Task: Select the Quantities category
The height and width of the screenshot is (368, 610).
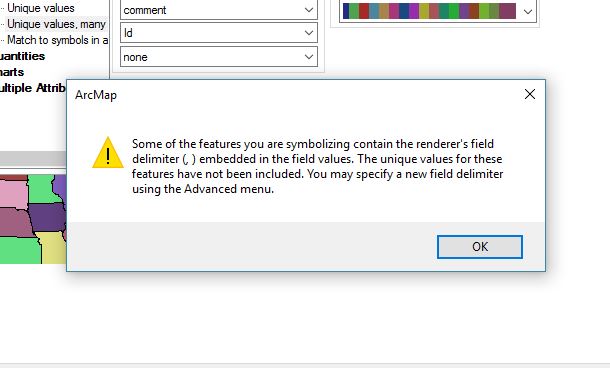Action: tap(22, 56)
